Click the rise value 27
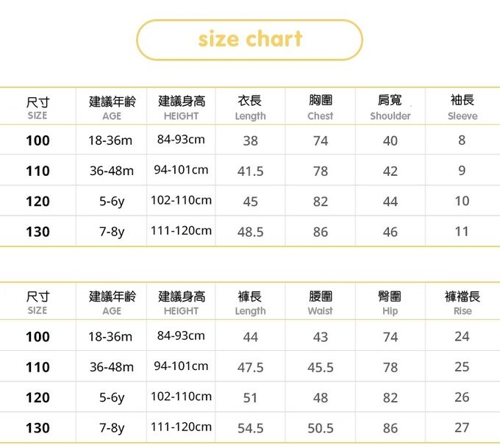Screen dimensions: 500x448 (x=462, y=427)
